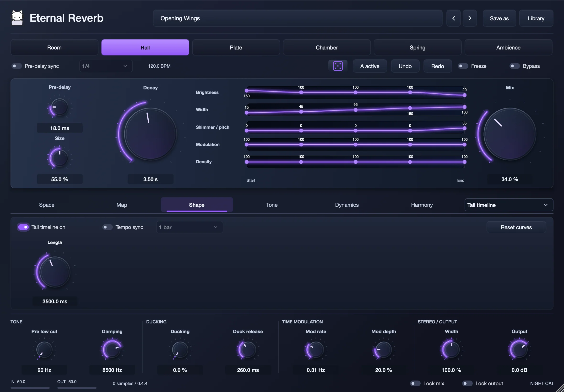Turn off Tail timeline on switch

[x=23, y=227]
